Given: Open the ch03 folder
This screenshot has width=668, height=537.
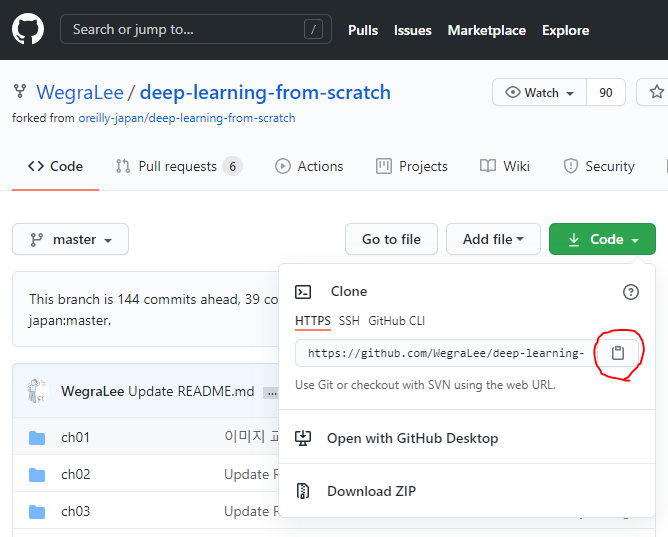Looking at the screenshot, I should pos(75,511).
